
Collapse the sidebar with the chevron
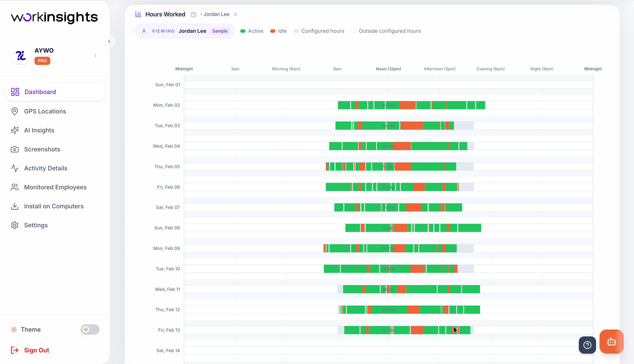pos(109,41)
